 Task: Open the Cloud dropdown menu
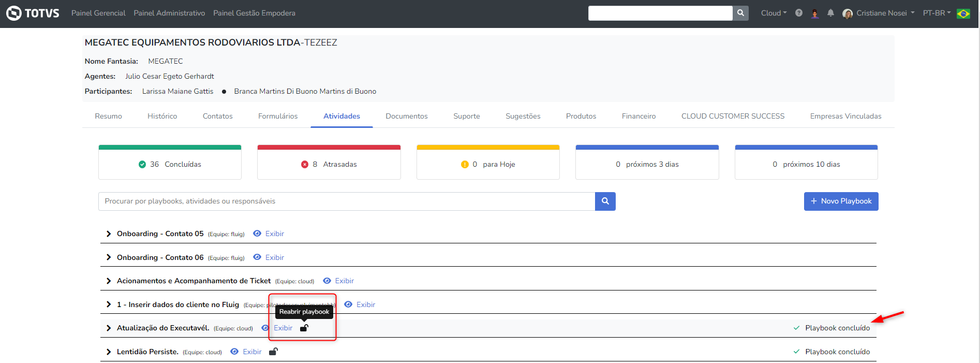coord(774,13)
